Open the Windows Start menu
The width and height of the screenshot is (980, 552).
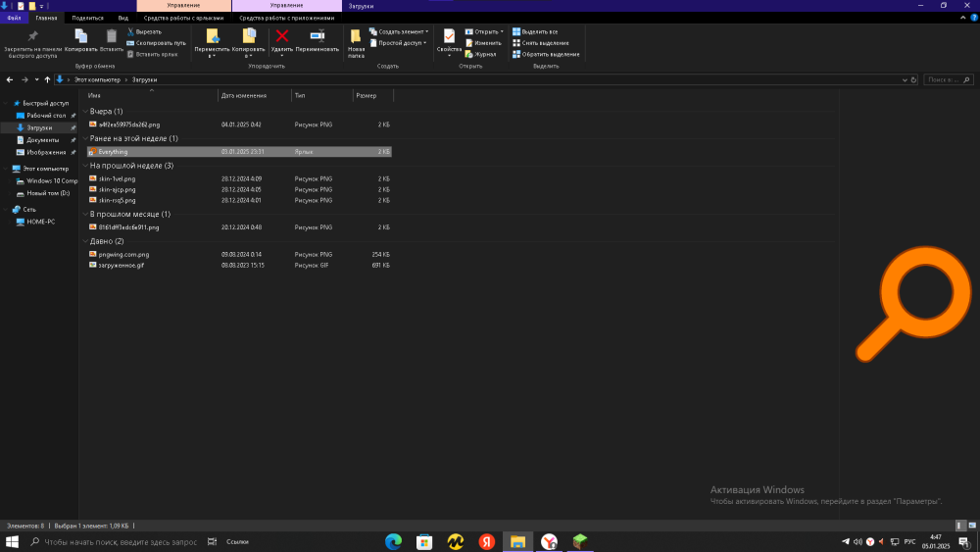click(x=12, y=541)
